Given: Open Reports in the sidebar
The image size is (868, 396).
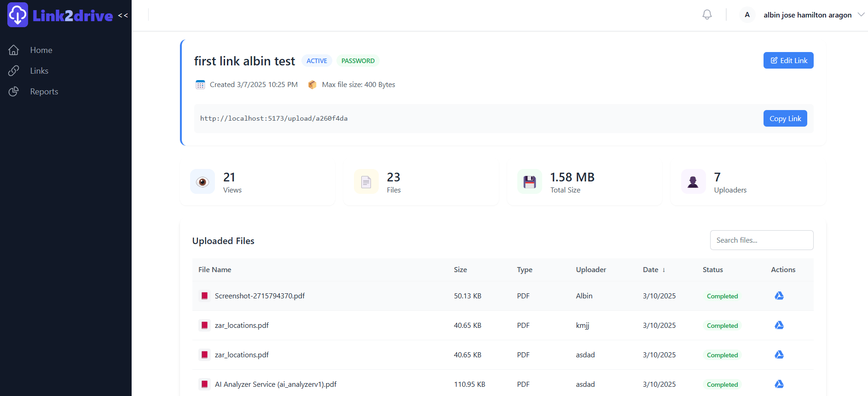Looking at the screenshot, I should pyautogui.click(x=44, y=92).
